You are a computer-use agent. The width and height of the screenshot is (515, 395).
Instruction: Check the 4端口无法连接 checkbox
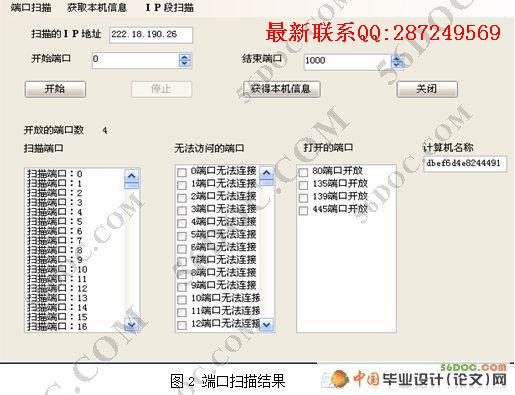(x=182, y=223)
